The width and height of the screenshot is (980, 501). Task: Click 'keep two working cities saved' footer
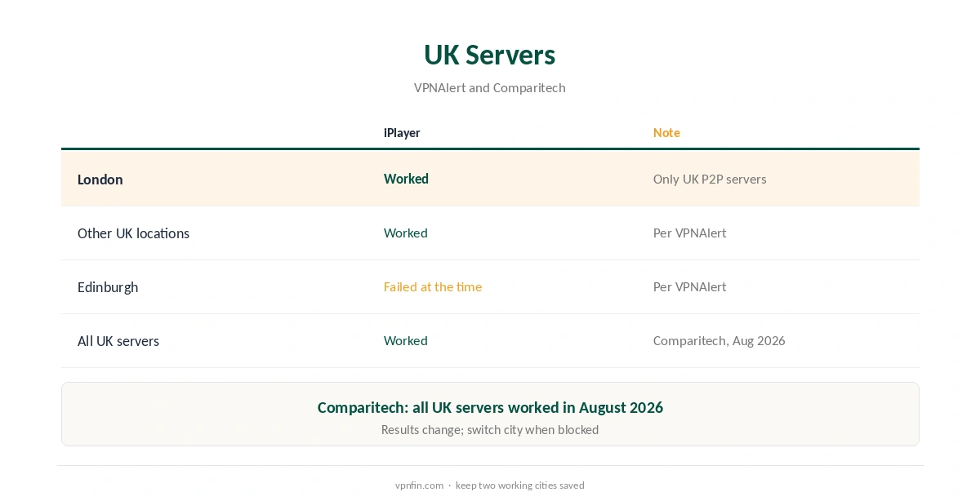click(520, 485)
